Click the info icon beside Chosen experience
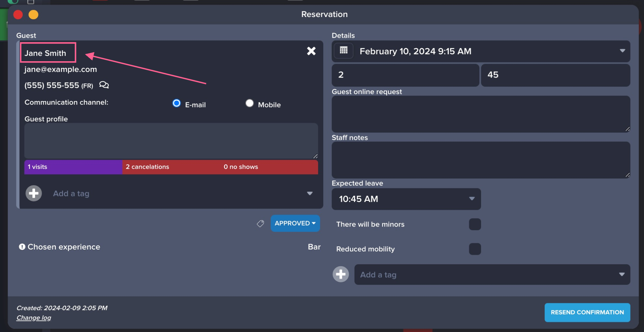This screenshot has width=644, height=332. tap(22, 247)
